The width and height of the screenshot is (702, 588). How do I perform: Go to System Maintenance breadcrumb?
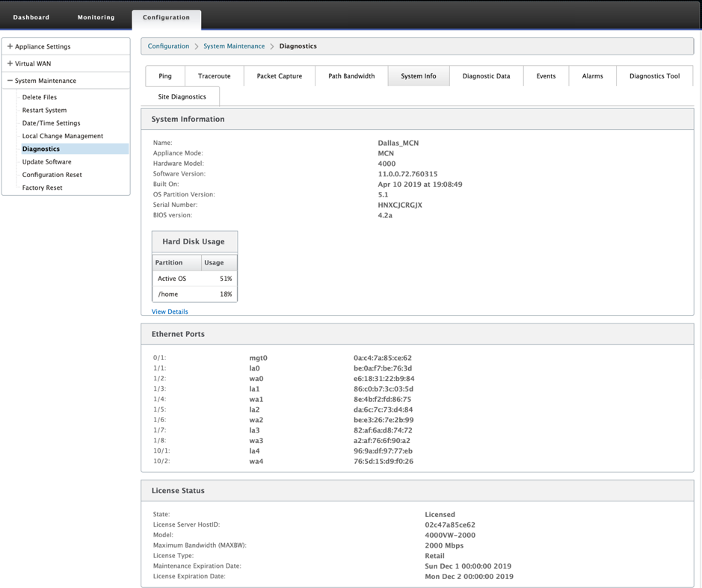point(234,46)
